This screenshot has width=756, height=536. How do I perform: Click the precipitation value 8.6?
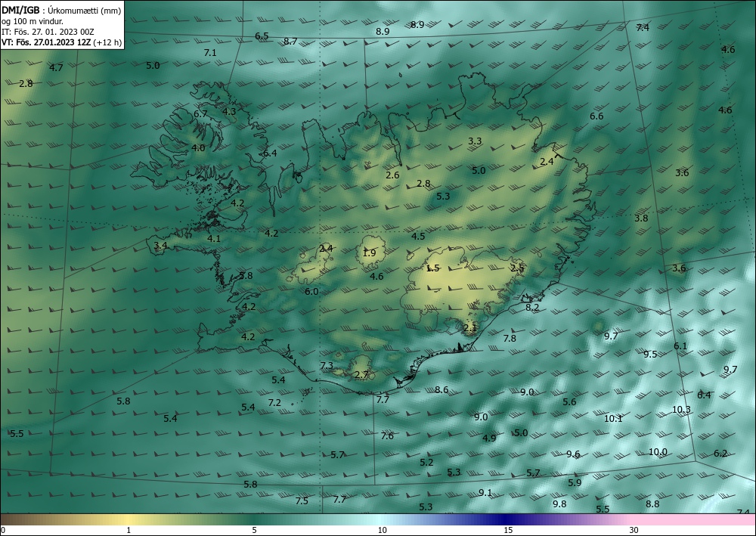pyautogui.click(x=442, y=390)
